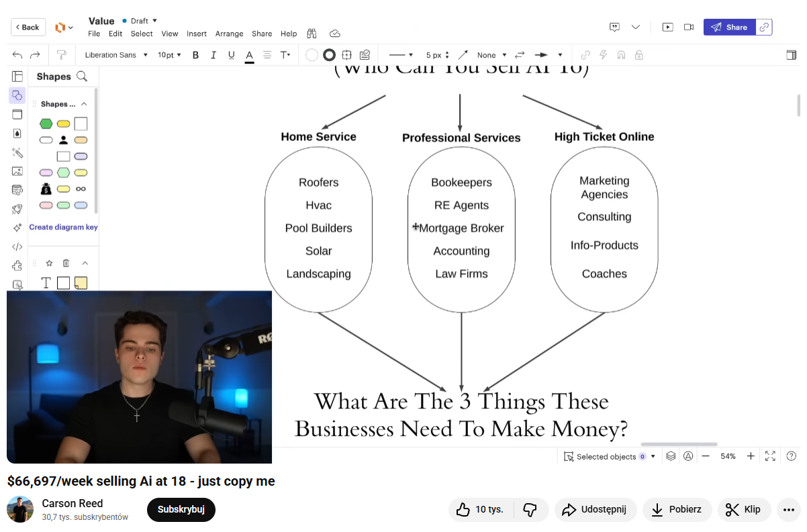Click the cloud save status icon
This screenshot has width=807, height=532.
pos(335,34)
